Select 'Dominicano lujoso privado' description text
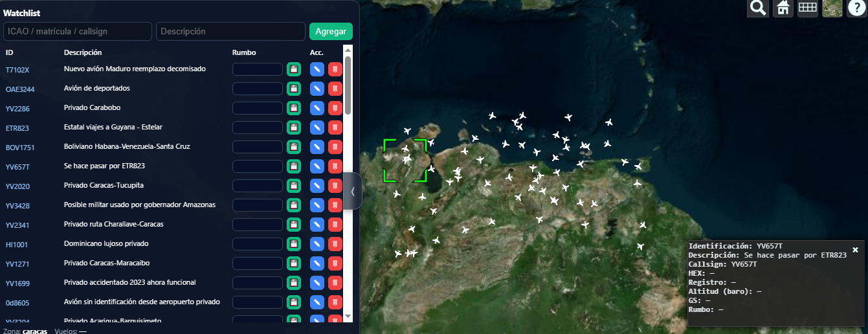This screenshot has height=334, width=868. [x=106, y=243]
